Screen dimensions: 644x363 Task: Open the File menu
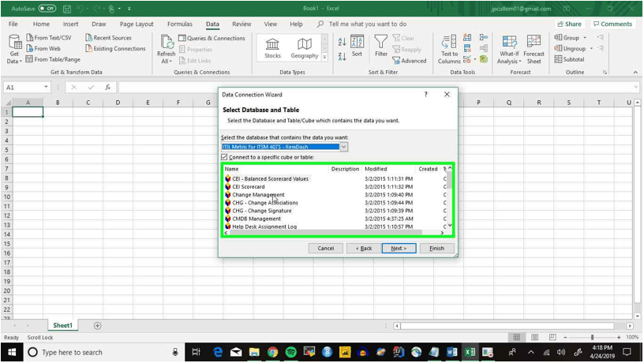(13, 24)
